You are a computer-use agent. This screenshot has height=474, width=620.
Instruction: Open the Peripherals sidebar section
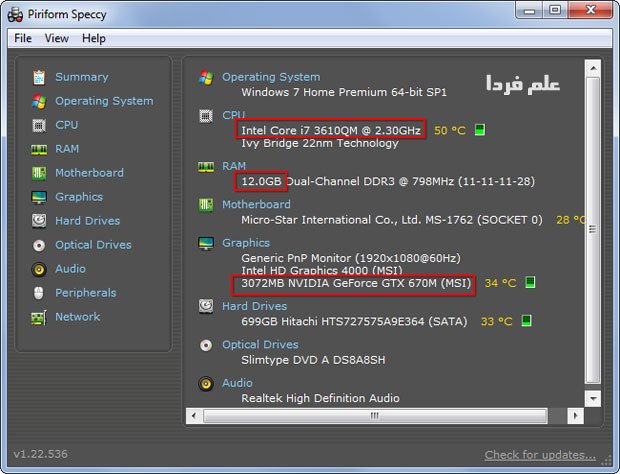coord(86,293)
